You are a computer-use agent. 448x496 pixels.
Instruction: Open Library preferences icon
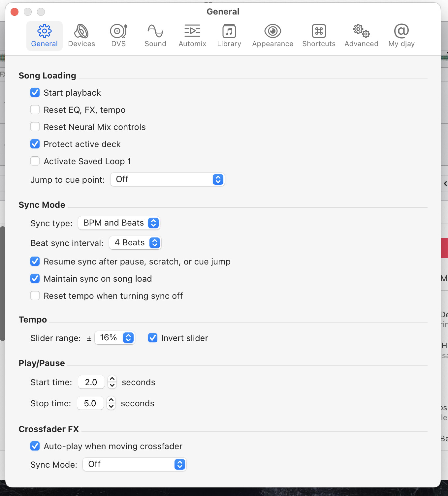click(229, 31)
